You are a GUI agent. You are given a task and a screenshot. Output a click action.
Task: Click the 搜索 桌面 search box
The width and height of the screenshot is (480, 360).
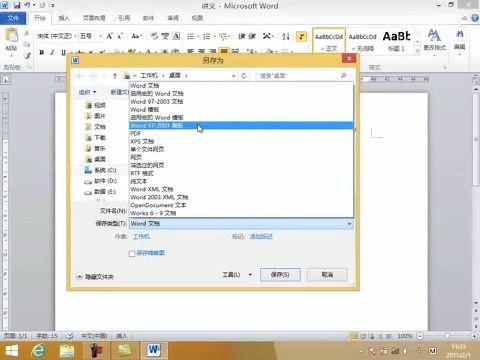pos(303,76)
